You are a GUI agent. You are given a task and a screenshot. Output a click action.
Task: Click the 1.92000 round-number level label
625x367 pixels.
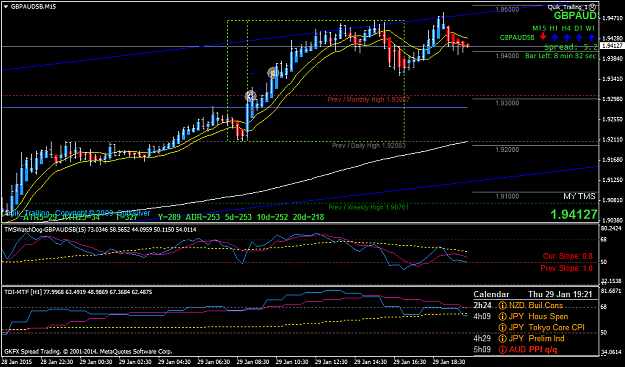coord(507,150)
